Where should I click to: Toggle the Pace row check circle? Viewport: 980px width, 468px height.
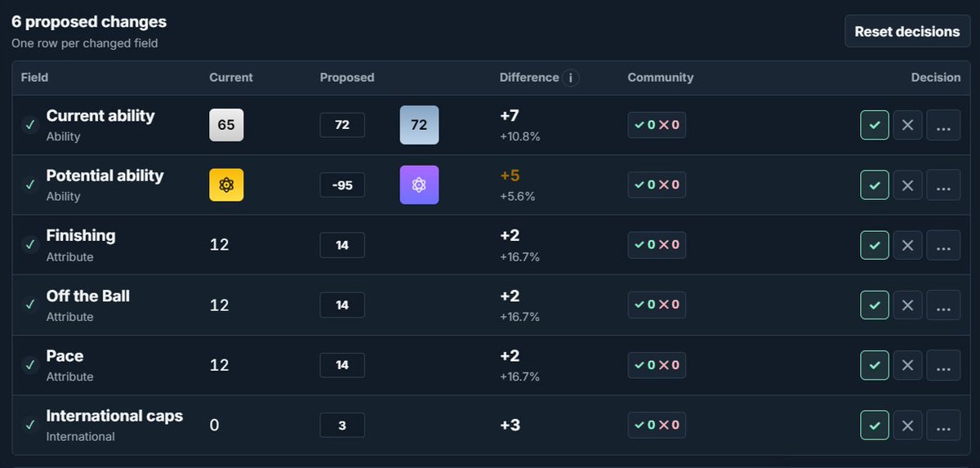coord(30,365)
